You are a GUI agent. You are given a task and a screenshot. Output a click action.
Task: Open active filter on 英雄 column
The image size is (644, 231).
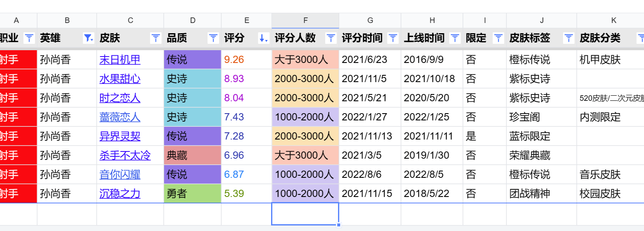click(x=88, y=38)
